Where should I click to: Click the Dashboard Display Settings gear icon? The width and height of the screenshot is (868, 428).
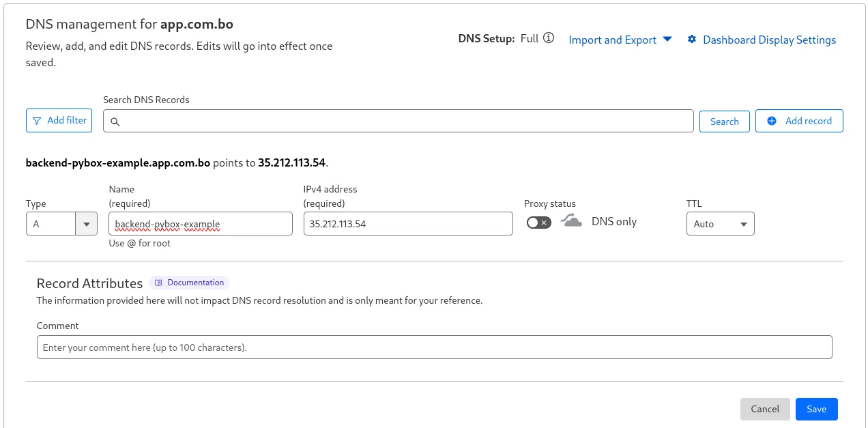(692, 39)
